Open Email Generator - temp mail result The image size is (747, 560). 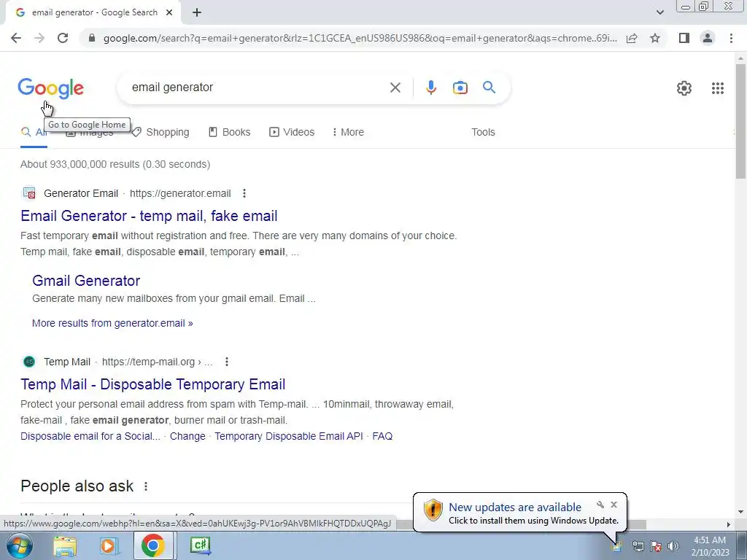[149, 216]
